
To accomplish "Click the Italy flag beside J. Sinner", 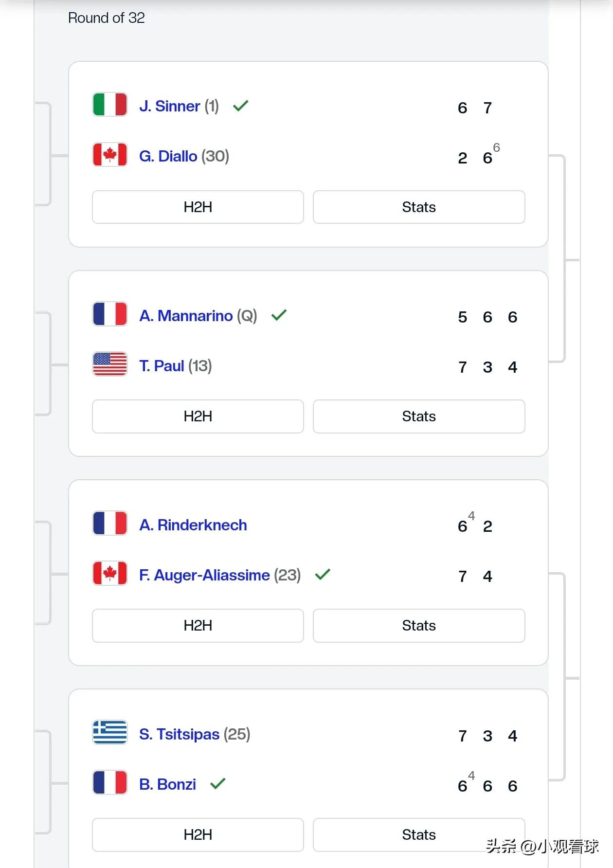I will point(110,105).
